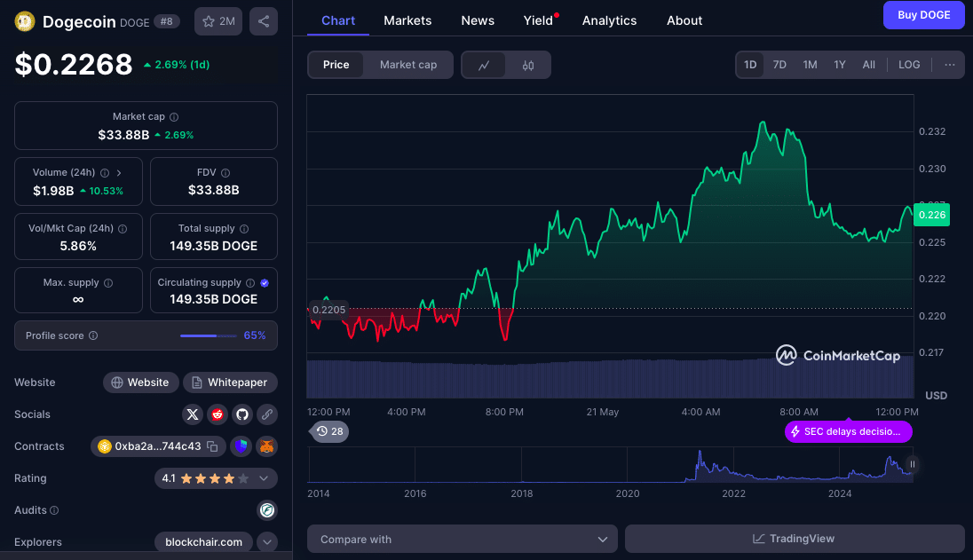Open Volume (24h) details arrow
Image resolution: width=973 pixels, height=560 pixels.
tap(119, 173)
